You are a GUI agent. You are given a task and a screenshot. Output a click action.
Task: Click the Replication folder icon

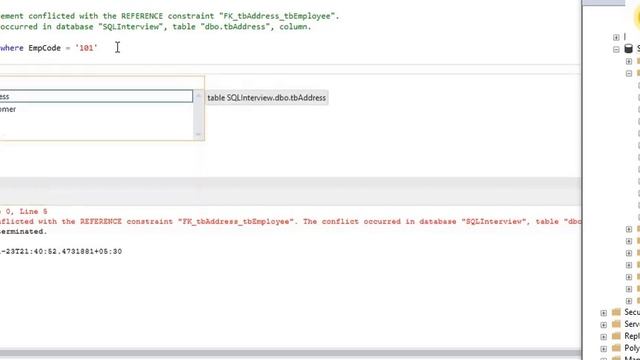coord(616,336)
